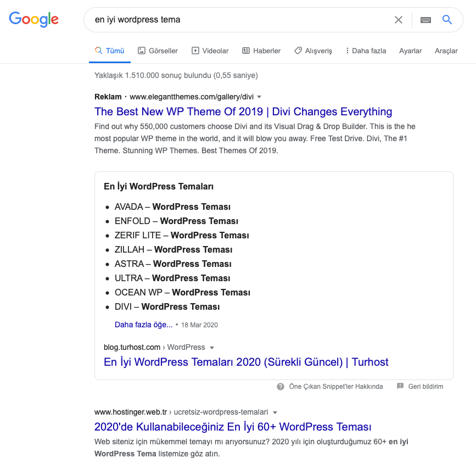Click the search query input field
Screen dimensions: 476x469
(x=240, y=20)
